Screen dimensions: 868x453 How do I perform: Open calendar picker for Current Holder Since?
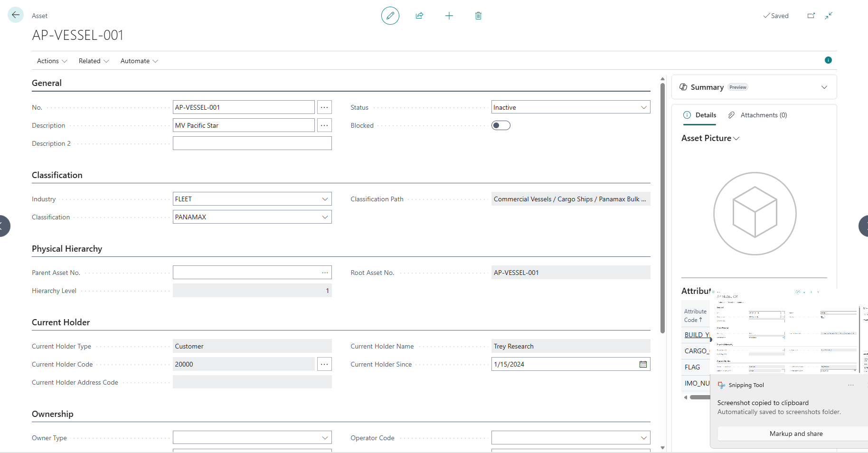pos(643,364)
